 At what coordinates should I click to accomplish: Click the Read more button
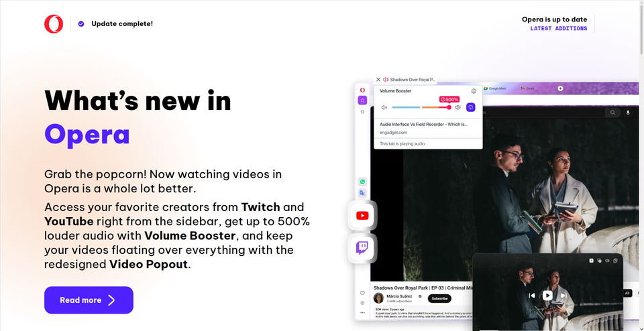pyautogui.click(x=89, y=300)
